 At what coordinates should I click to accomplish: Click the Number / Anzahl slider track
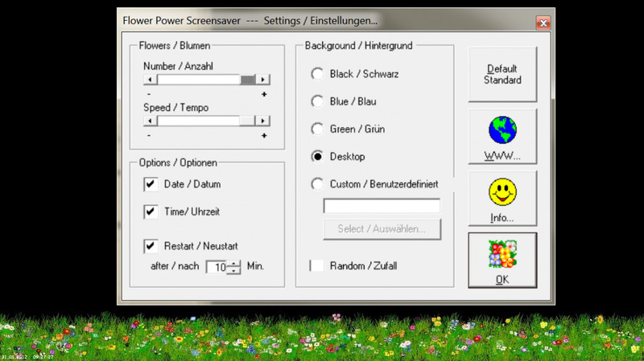(198, 79)
